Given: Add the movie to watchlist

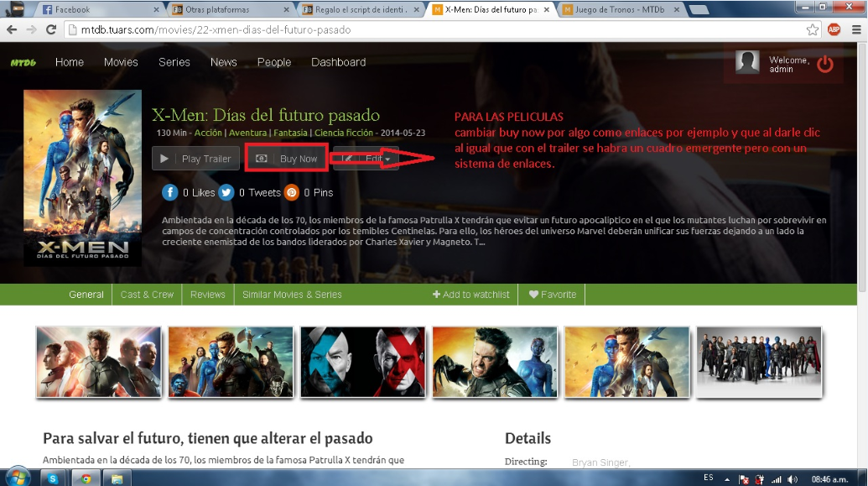Looking at the screenshot, I should 471,295.
